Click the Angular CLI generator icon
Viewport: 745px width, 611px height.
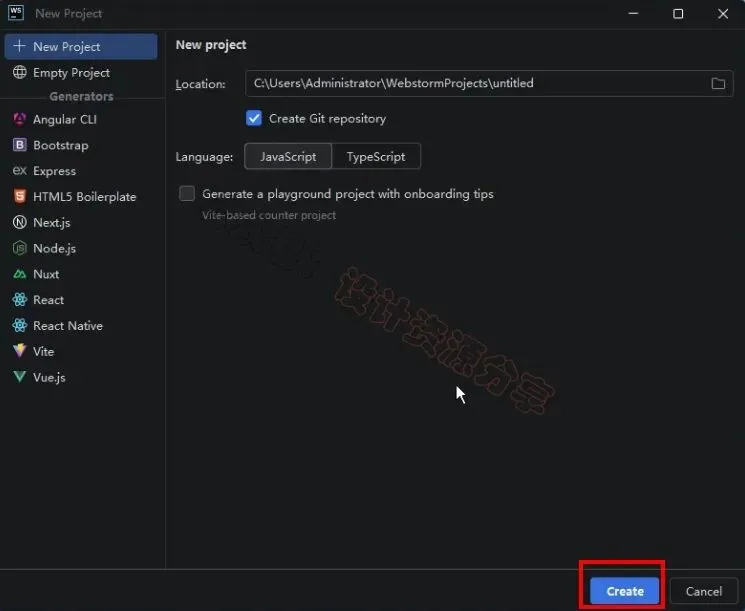[x=19, y=119]
